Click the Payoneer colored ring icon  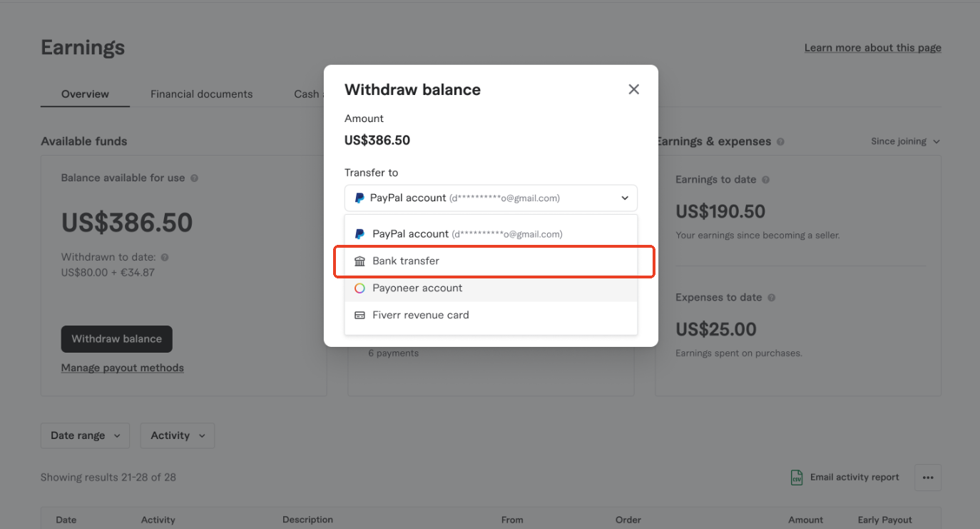click(360, 288)
